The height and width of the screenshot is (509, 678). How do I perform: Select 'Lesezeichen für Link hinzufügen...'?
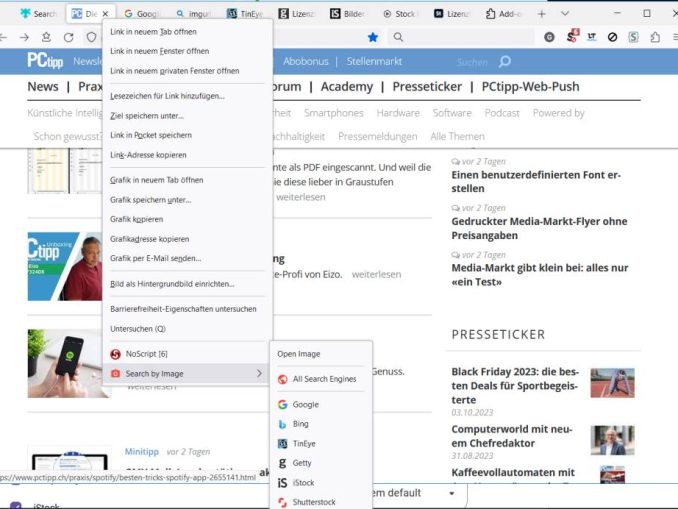click(x=188, y=96)
